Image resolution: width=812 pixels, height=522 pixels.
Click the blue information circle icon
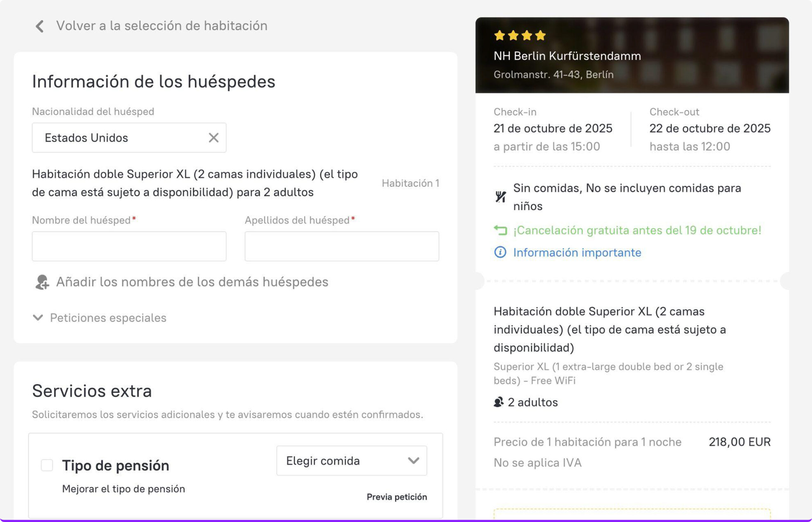point(500,253)
